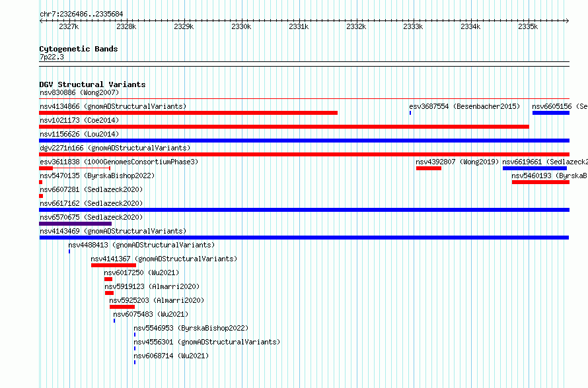
Task: Click the red bar under dgv2271n166
Action: click(x=304, y=154)
